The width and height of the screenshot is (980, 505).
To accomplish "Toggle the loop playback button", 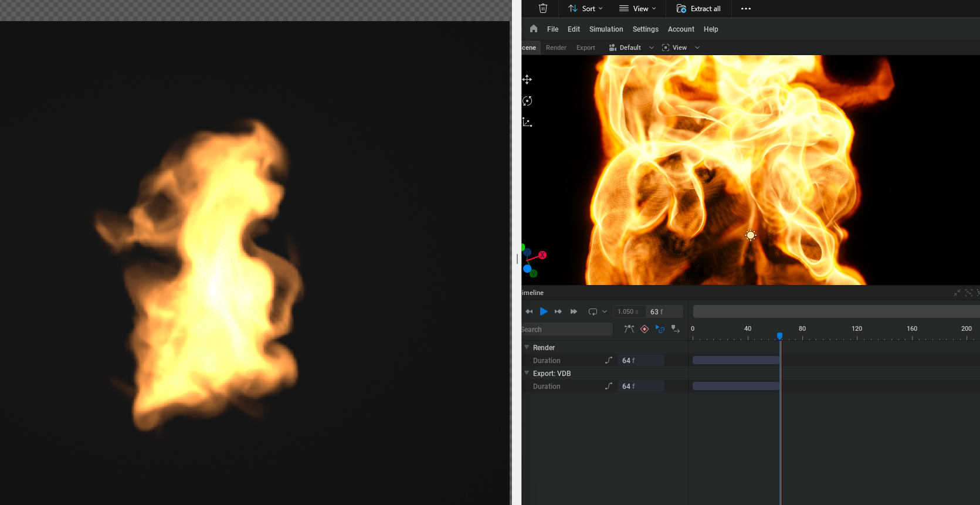I will (593, 311).
